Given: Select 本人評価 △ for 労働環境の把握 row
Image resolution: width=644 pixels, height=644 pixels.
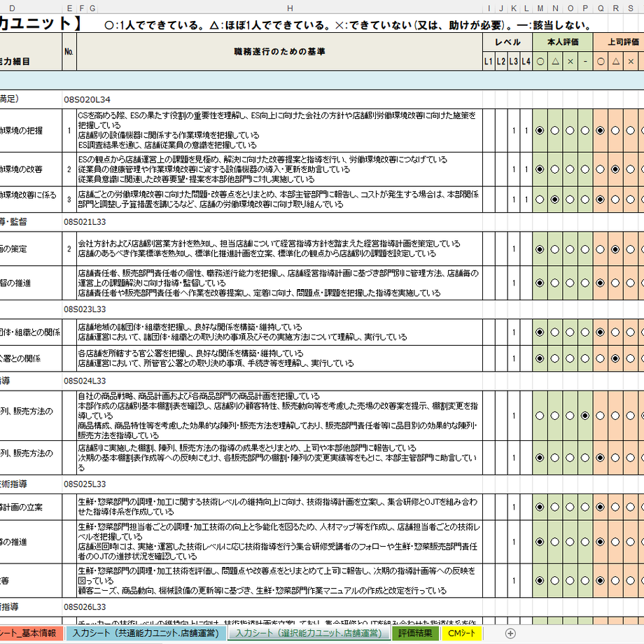Looking at the screenshot, I should [x=555, y=131].
